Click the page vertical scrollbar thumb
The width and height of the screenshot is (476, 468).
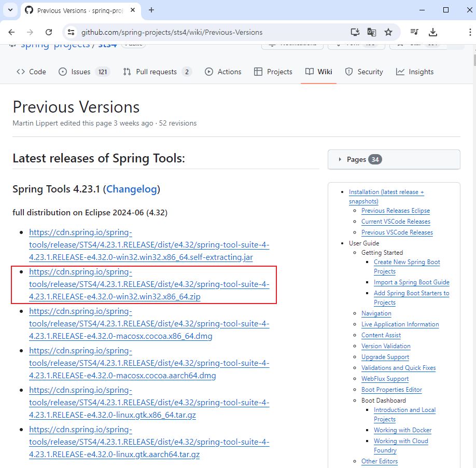tap(474, 60)
